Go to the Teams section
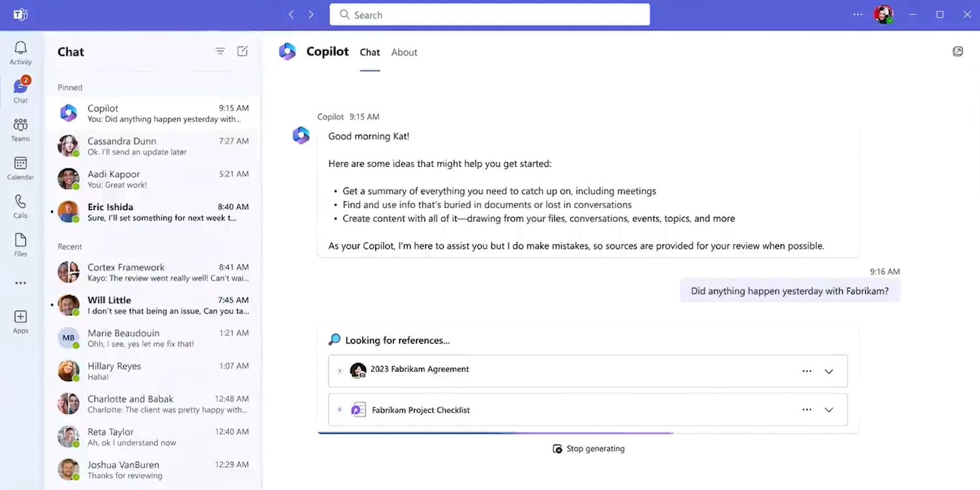The image size is (980, 490). pyautogui.click(x=20, y=130)
